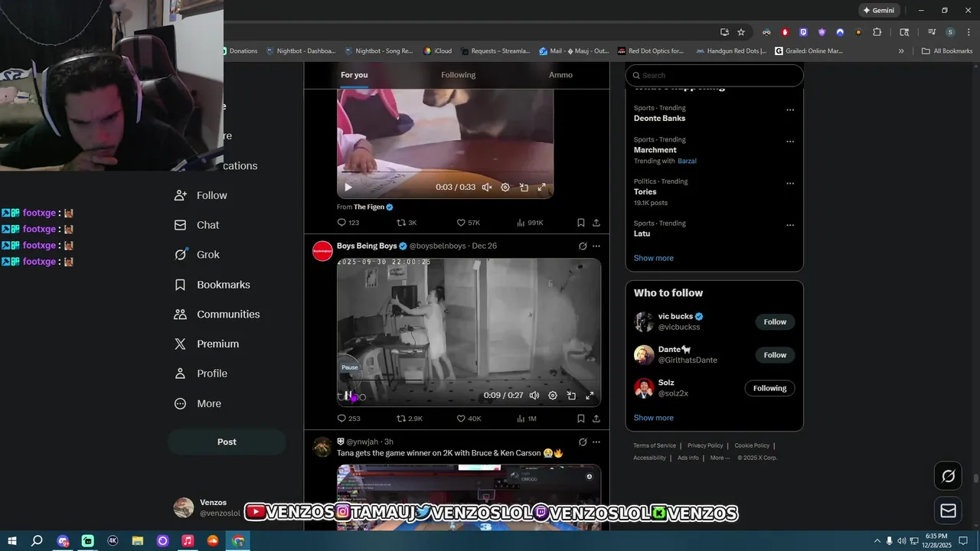Open more options for Tories trend
Image resolution: width=980 pixels, height=551 pixels.
790,184
